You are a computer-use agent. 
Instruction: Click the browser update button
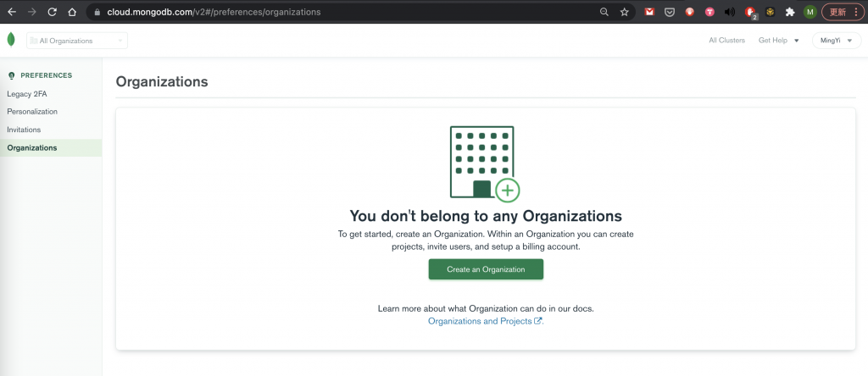click(x=842, y=12)
